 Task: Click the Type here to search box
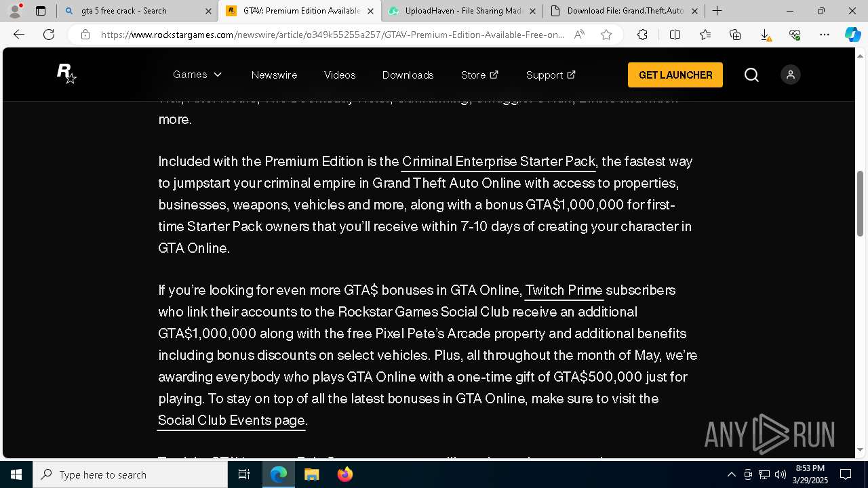pyautogui.click(x=130, y=474)
